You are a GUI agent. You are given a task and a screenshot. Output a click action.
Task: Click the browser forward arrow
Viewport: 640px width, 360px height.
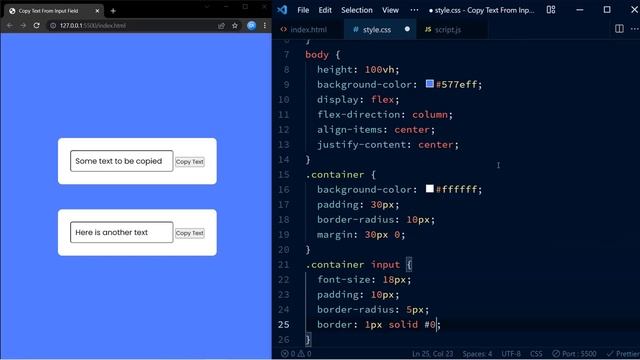pyautogui.click(x=23, y=25)
